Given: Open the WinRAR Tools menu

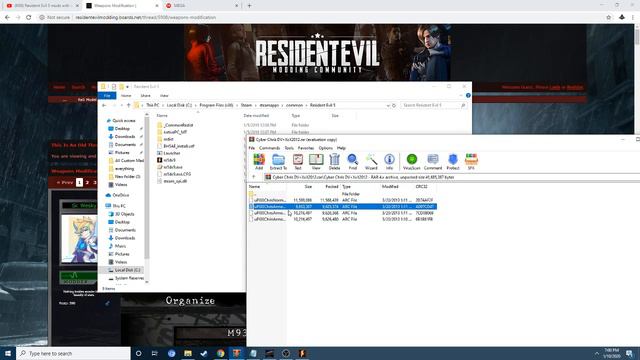Looking at the screenshot, I should [289, 148].
